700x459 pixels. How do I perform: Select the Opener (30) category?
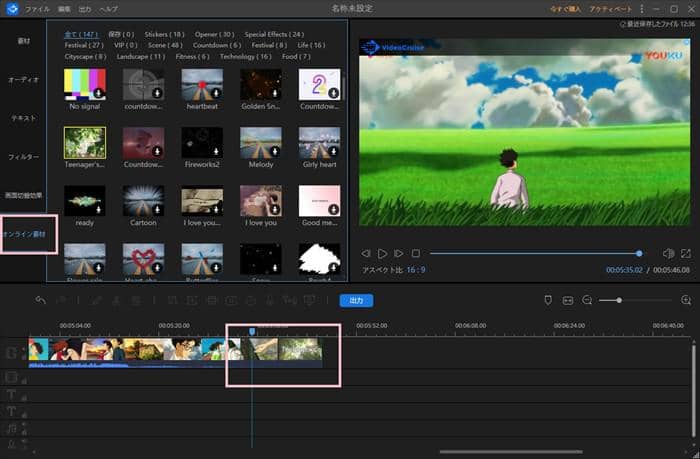click(x=214, y=34)
